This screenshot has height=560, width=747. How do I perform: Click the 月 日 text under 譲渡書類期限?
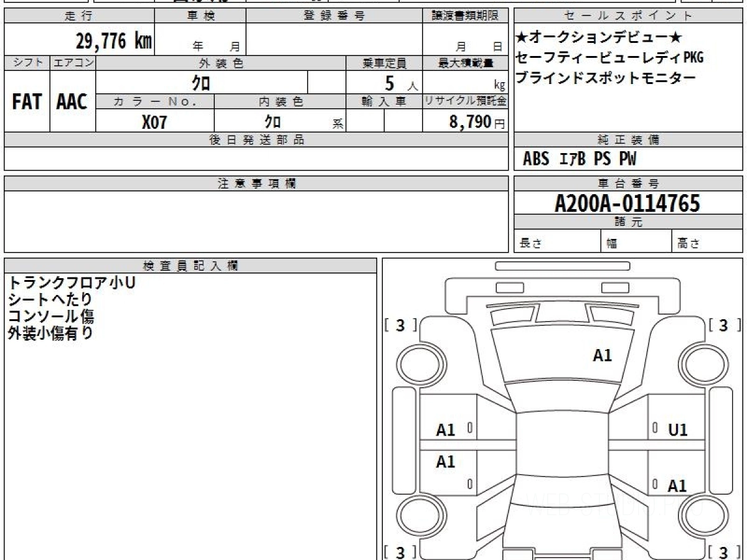478,47
